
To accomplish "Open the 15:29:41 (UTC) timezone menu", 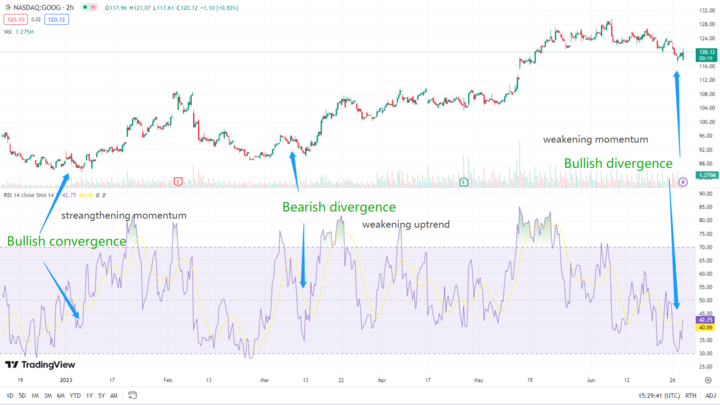I will 659,395.
